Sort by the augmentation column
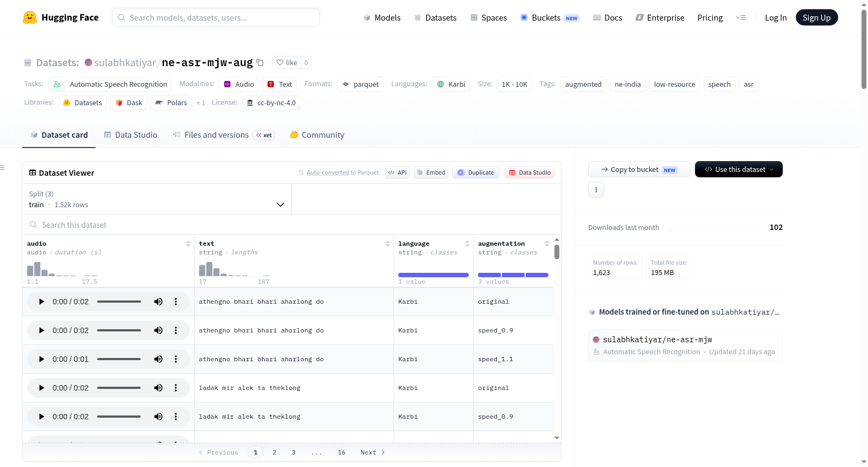 click(547, 244)
